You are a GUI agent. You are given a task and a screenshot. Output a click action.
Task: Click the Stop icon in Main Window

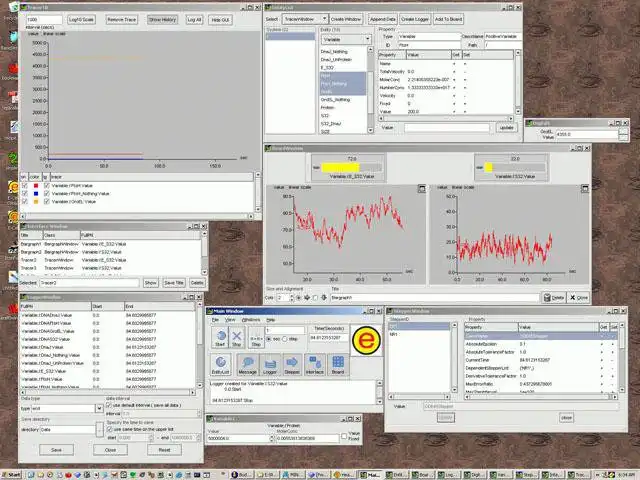click(x=236, y=337)
